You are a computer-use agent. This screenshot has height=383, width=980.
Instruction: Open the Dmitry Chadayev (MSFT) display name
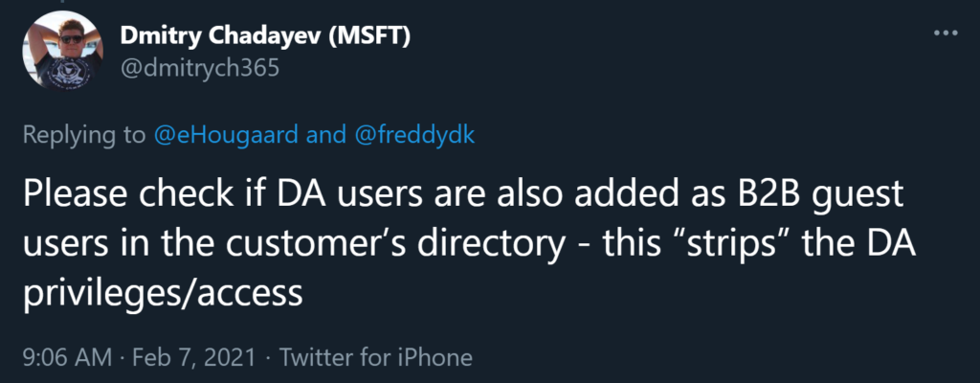pos(265,37)
